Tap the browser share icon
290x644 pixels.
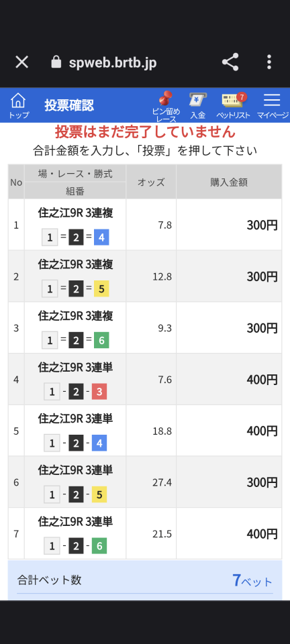coord(230,62)
